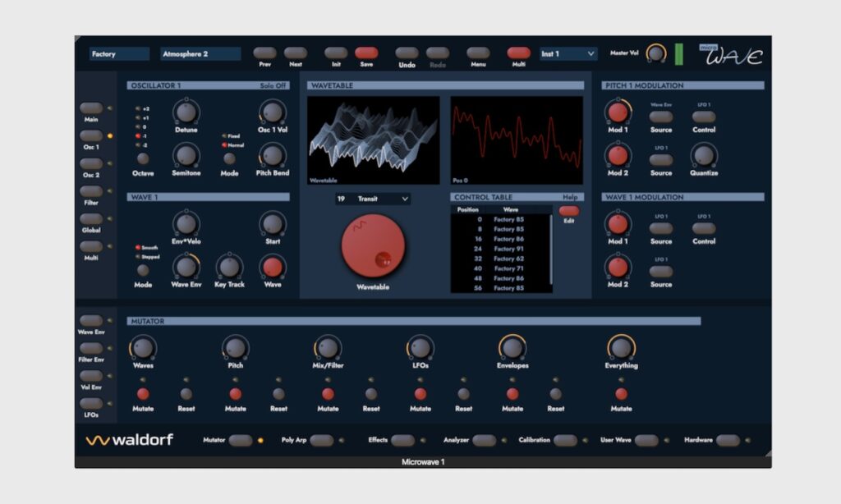Click the Reset button next to Pitch Mutate
Viewport: 841px width, 504px height.
[278, 394]
